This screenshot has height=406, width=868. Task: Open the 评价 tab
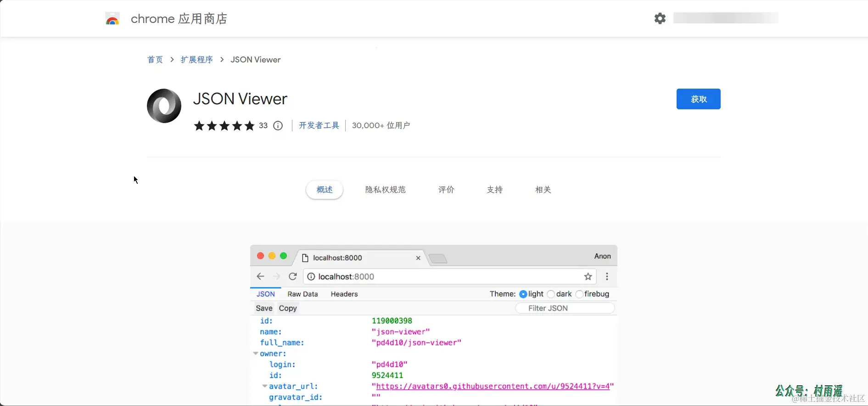coord(446,190)
